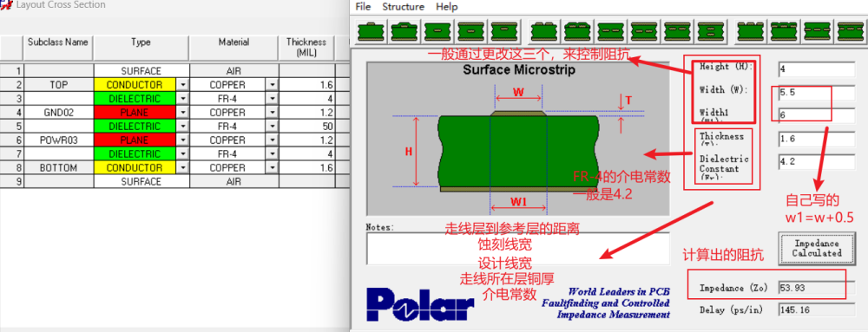
Task: Select the Symmetric Stripline structure icon
Action: click(x=470, y=32)
